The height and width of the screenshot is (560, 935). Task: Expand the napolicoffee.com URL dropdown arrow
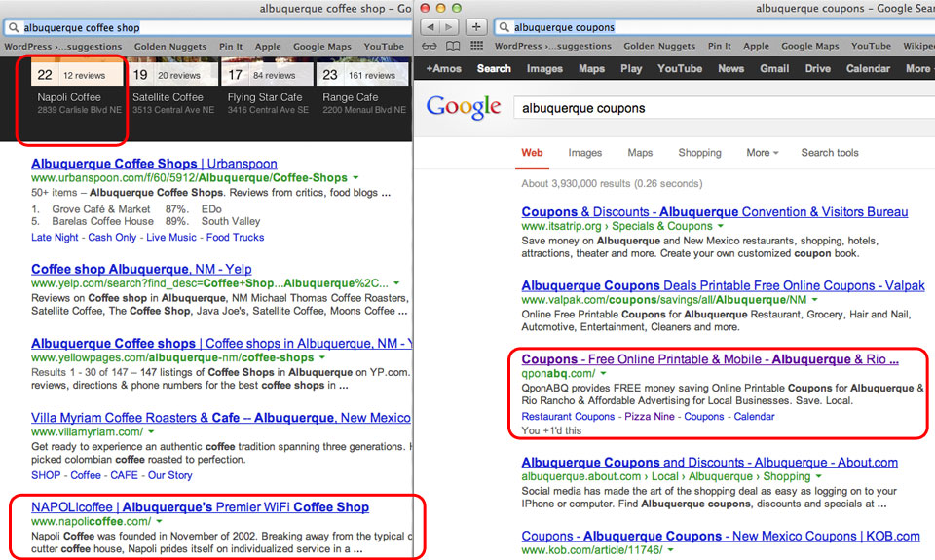[159, 522]
